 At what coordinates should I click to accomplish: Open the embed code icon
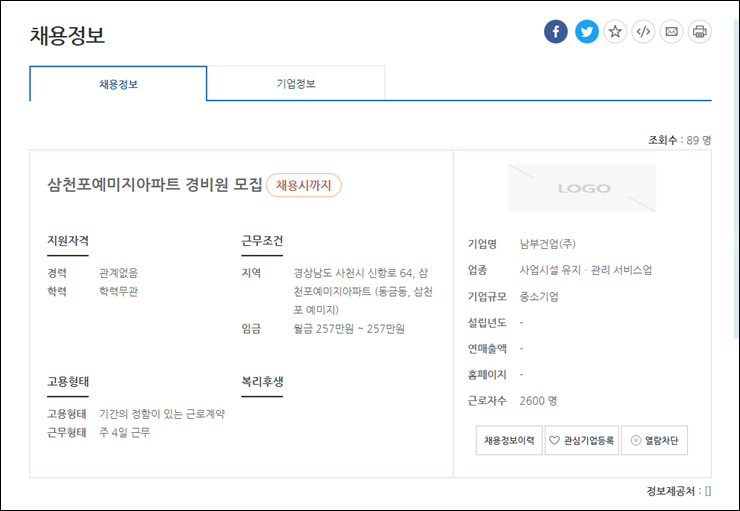[643, 32]
